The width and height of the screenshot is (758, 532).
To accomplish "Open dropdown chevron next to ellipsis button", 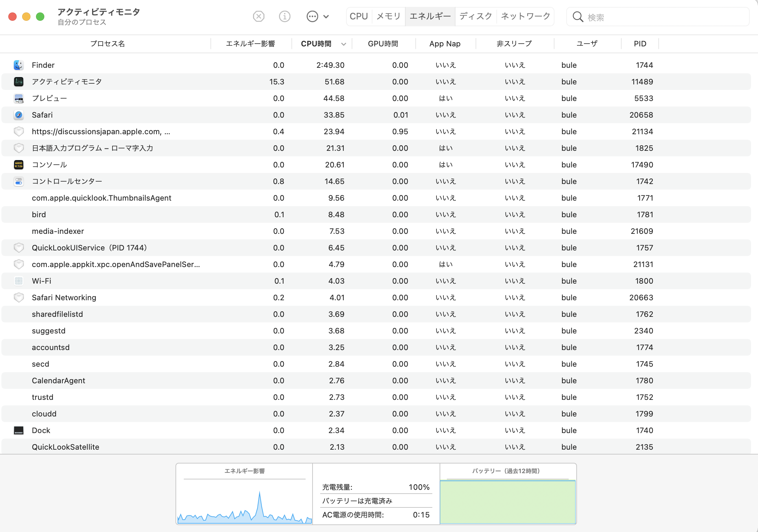I will (x=326, y=16).
